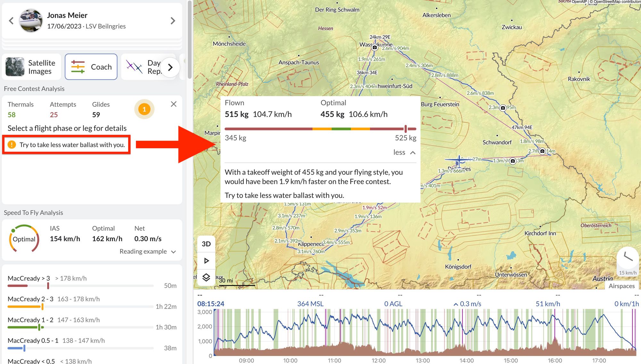Image resolution: width=641 pixels, height=364 pixels.
Task: Go to next flight with right chevron
Action: click(173, 21)
